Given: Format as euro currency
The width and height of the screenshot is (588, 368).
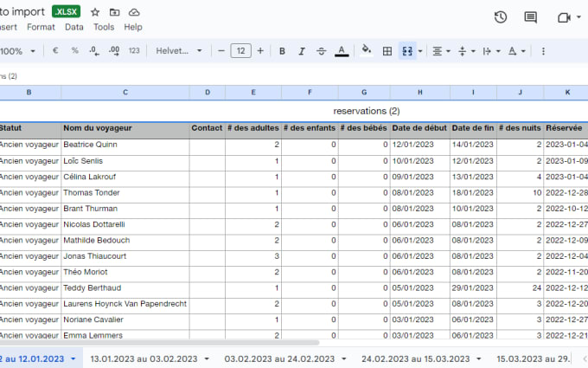Looking at the screenshot, I should pos(55,51).
